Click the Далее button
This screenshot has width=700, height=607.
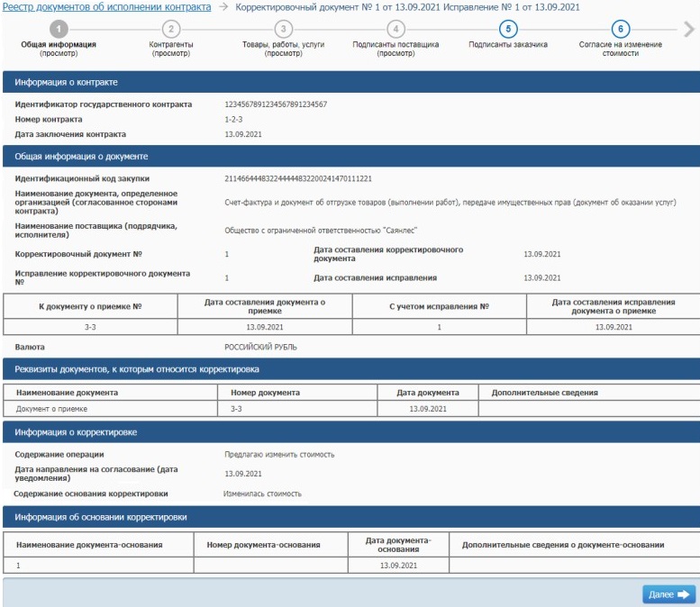click(x=668, y=594)
